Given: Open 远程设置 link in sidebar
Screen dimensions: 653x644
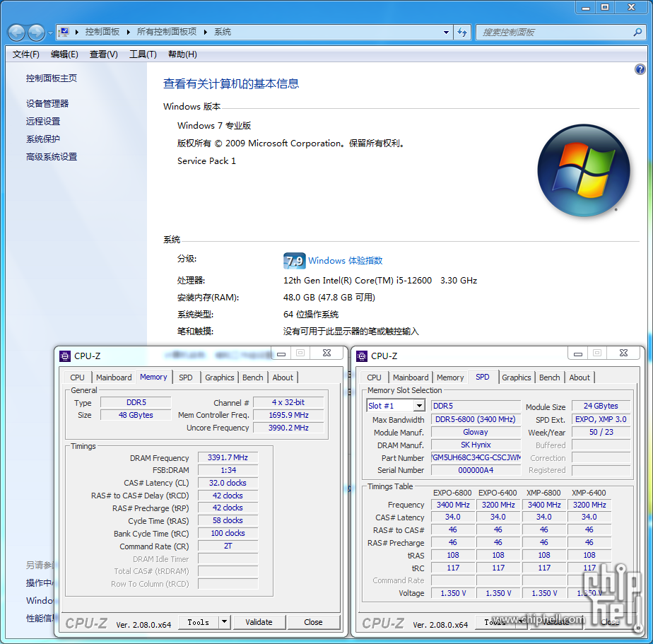Looking at the screenshot, I should point(43,121).
